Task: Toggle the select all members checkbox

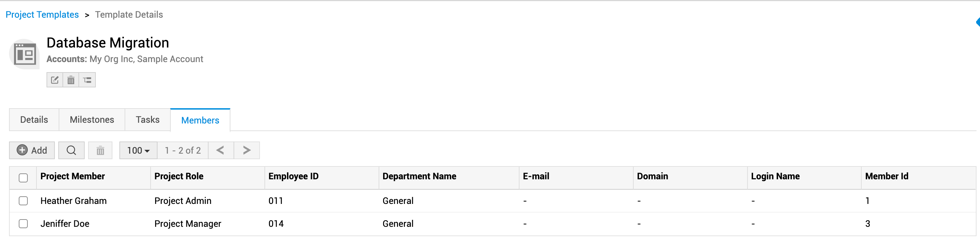Action: (23, 178)
